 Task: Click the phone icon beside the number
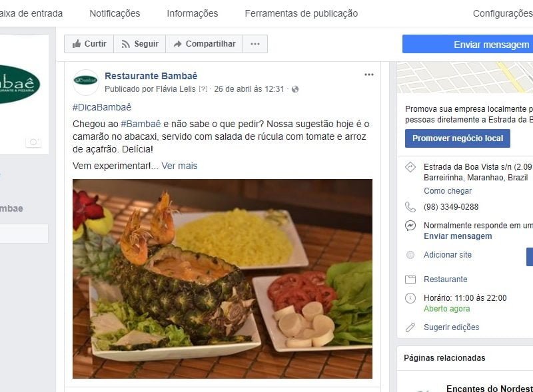[410, 207]
